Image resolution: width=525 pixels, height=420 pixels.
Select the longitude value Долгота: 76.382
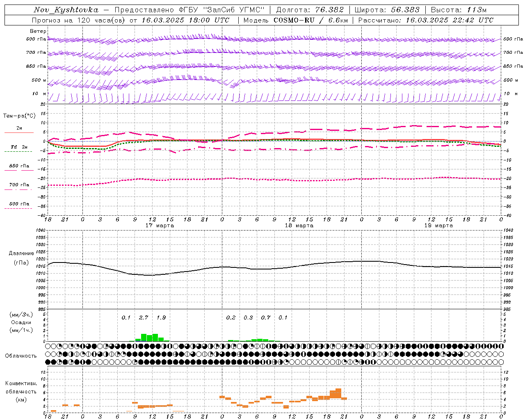point(310,10)
